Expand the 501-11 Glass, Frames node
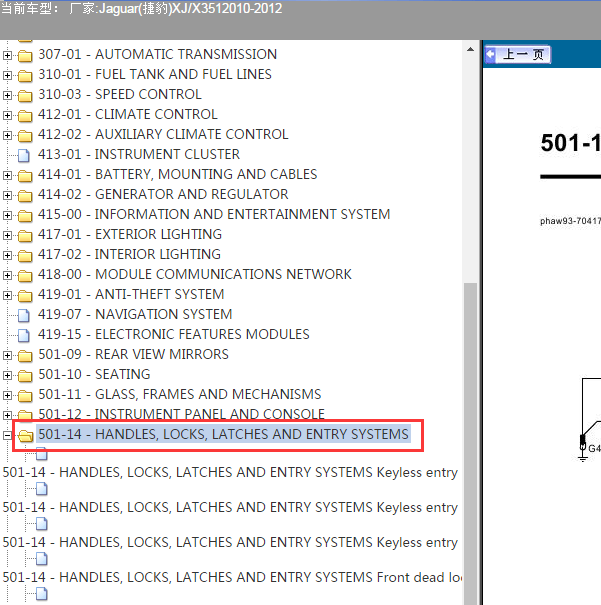 click(x=7, y=395)
